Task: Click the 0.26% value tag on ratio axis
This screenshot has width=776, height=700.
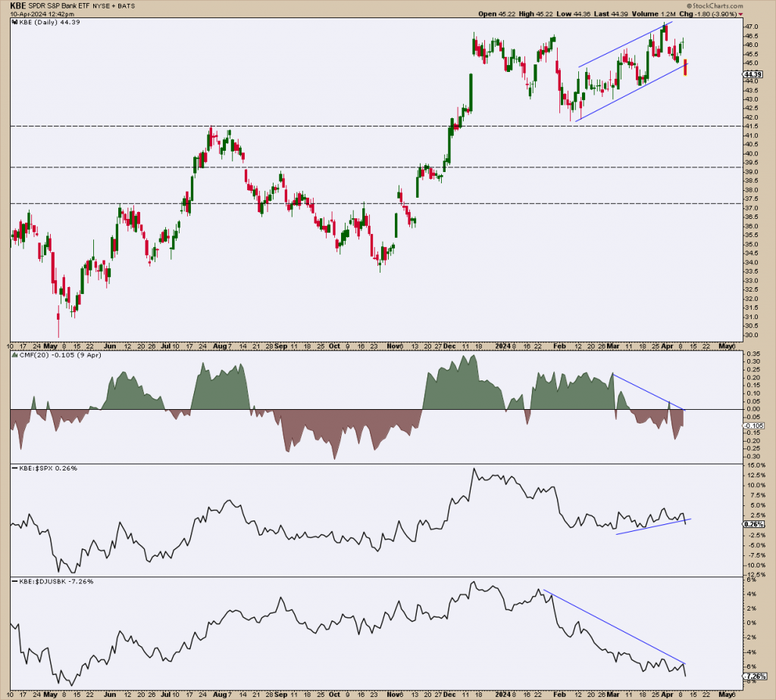Action: coord(754,524)
